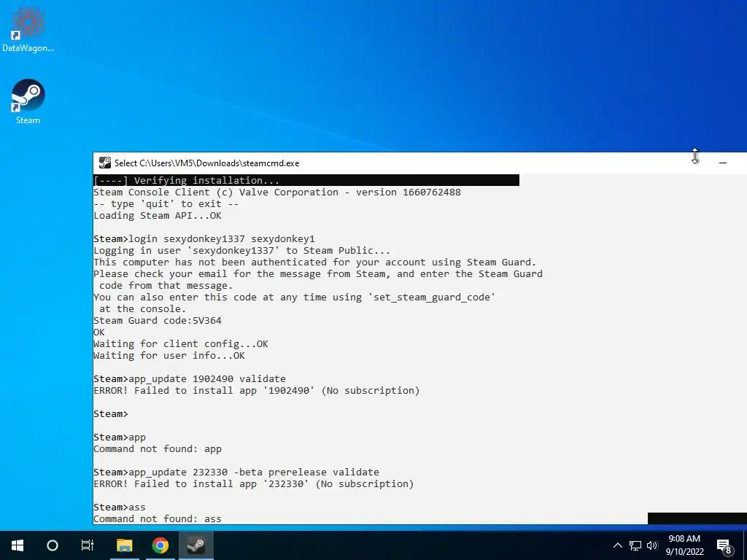Open File Explorer from taskbar

click(x=124, y=545)
